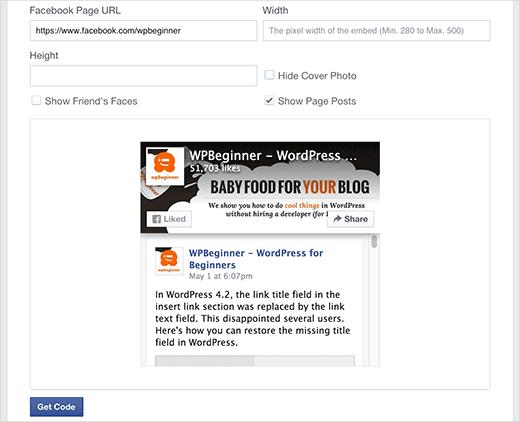Click the Facebook icon on Liked button
520x422 pixels.
[x=156, y=219]
